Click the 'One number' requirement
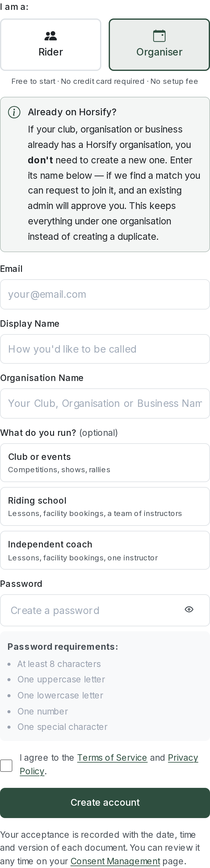The width and height of the screenshot is (210, 868). tap(43, 712)
